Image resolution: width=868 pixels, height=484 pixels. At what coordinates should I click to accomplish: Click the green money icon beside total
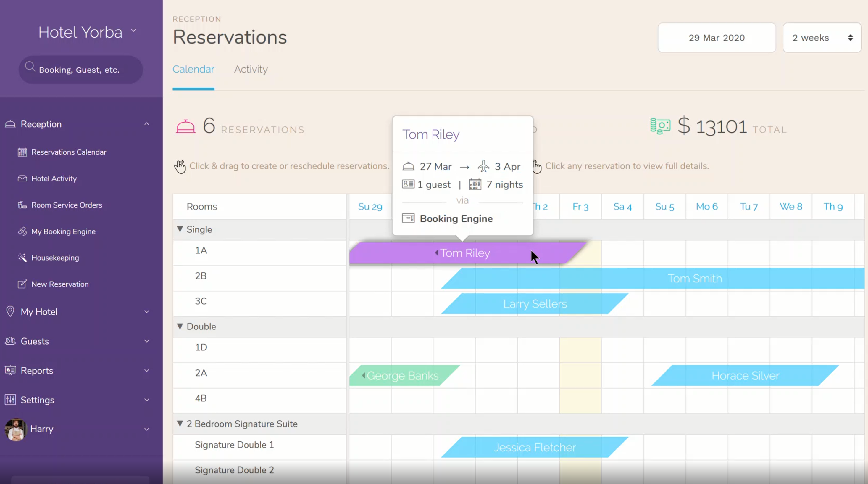pyautogui.click(x=660, y=126)
